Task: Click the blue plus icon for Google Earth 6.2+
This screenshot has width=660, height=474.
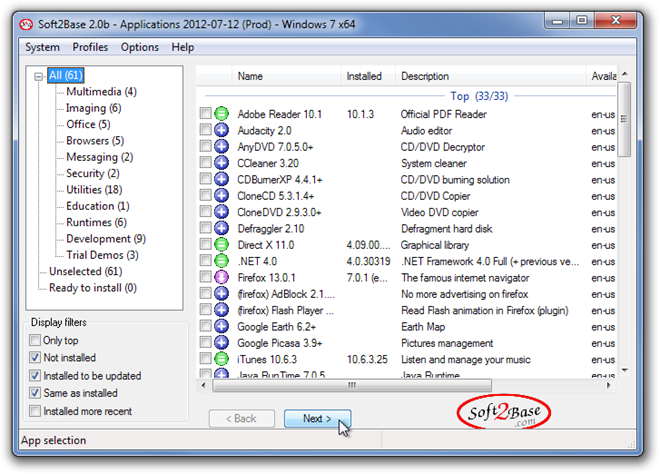Action: 221,326
